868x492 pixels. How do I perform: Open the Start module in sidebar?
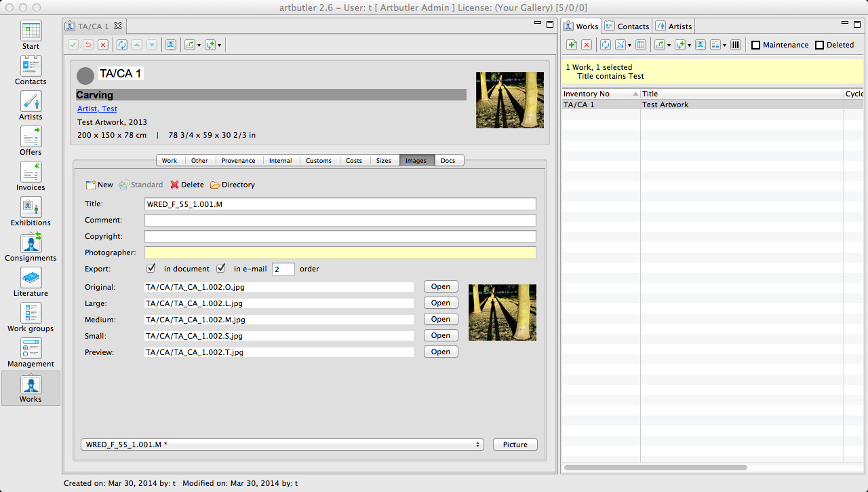[31, 35]
